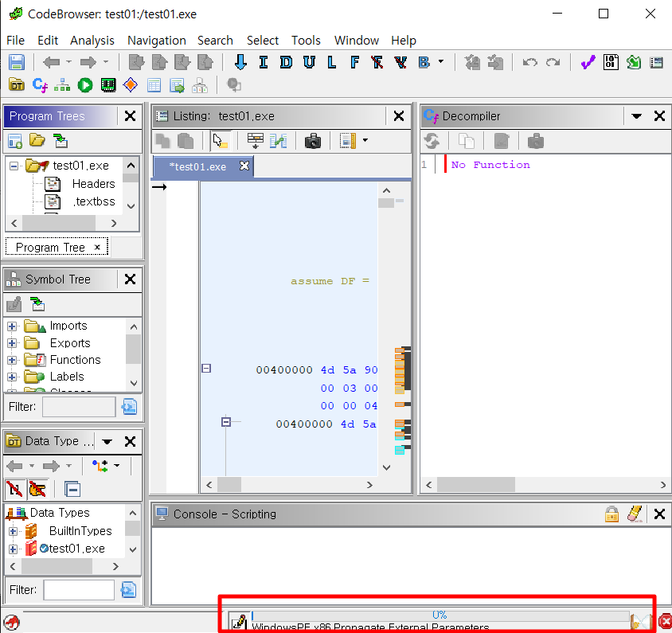This screenshot has height=633, width=672.
Task: Click the Data Type Manager DT icon
Action: (15, 85)
